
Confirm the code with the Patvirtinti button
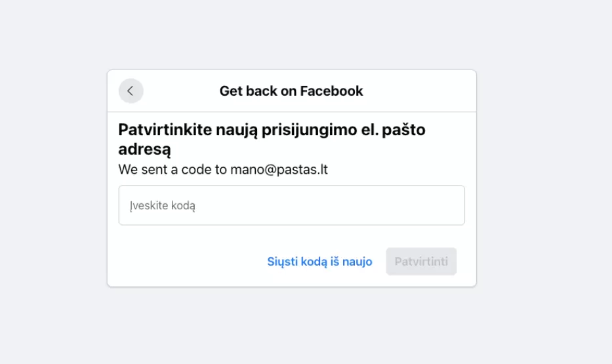pyautogui.click(x=421, y=262)
